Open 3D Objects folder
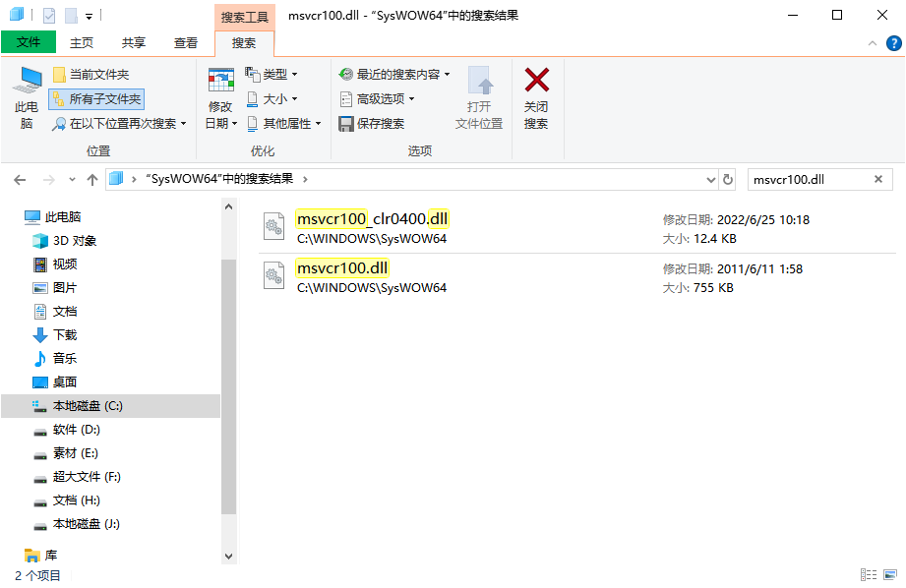906x588 pixels. pos(65,240)
